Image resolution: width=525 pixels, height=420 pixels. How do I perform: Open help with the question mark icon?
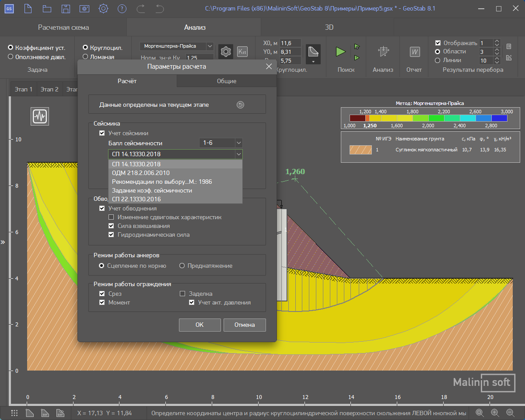[122, 8]
